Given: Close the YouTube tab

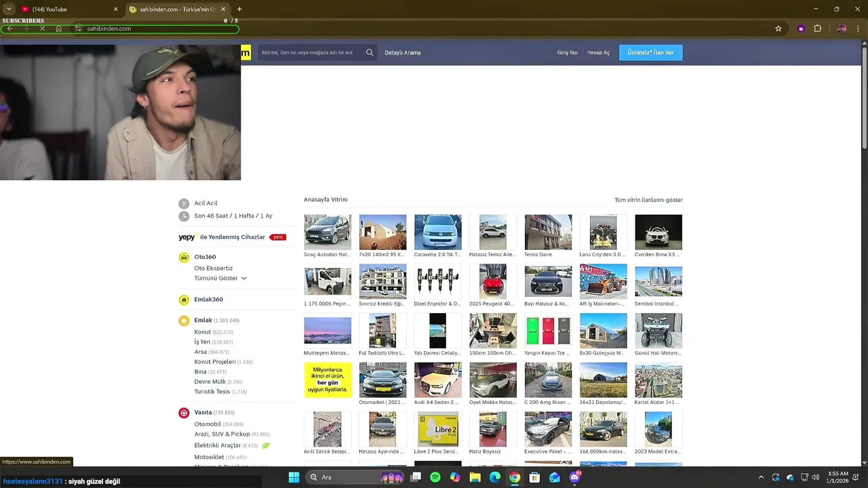Looking at the screenshot, I should 115,9.
